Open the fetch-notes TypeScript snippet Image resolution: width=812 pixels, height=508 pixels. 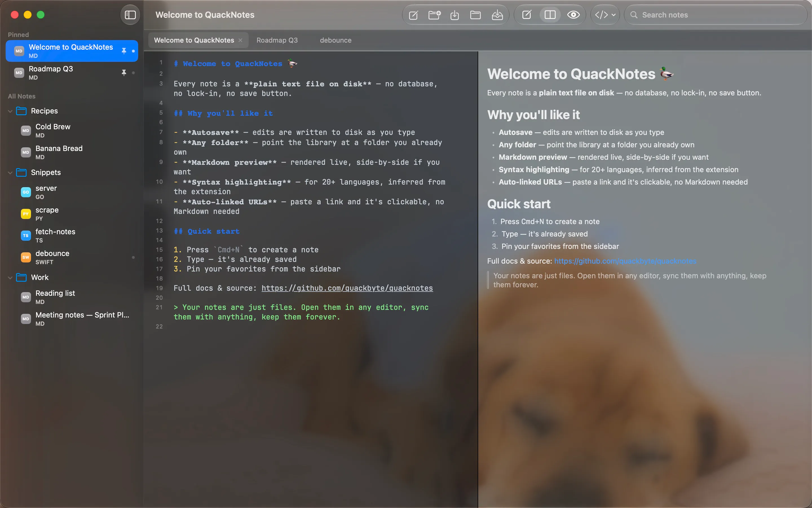click(72, 236)
